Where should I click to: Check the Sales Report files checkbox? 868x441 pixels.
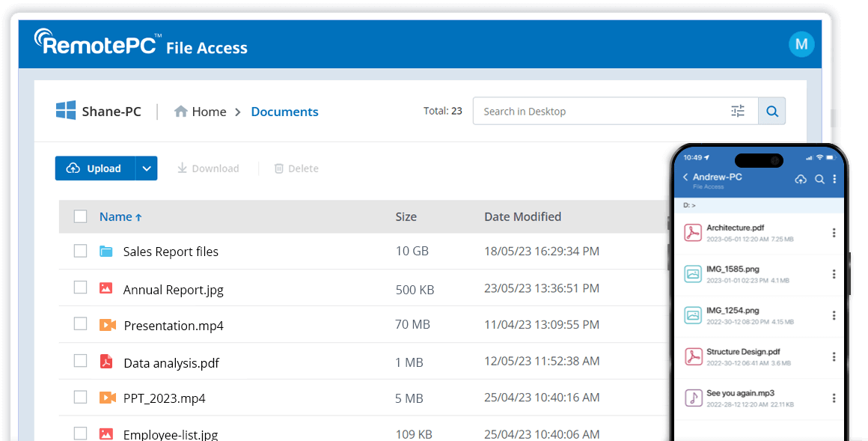pyautogui.click(x=80, y=251)
